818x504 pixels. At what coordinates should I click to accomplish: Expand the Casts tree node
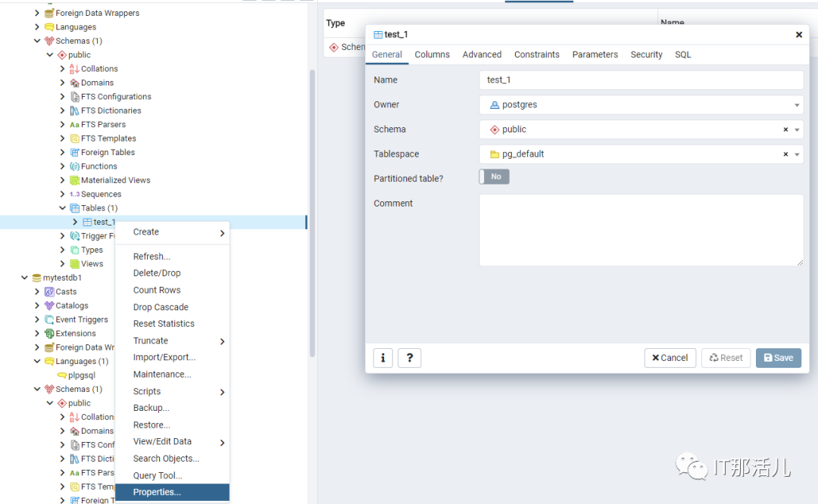click(x=37, y=292)
